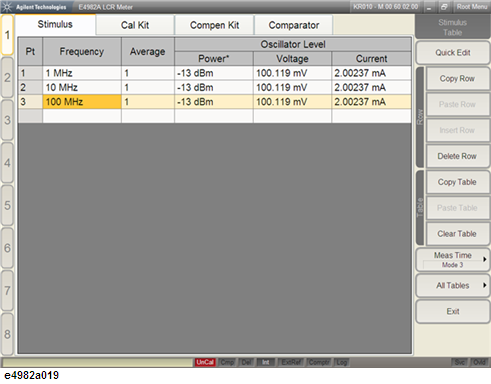Click the Int status indicator
The image size is (491, 384).
click(x=266, y=362)
